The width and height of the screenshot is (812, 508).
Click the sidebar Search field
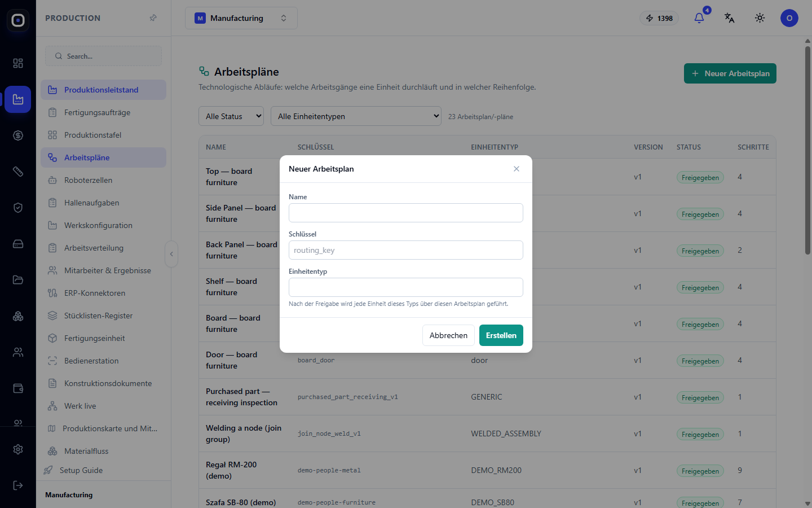[x=104, y=56]
